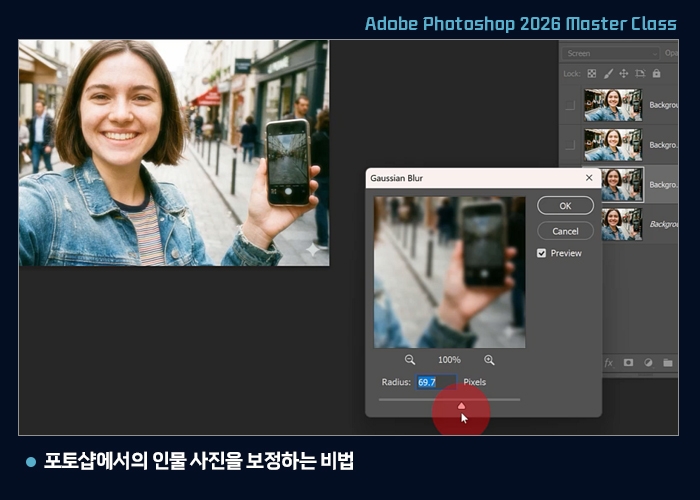Image resolution: width=700 pixels, height=500 pixels.
Task: Click the lock all padlock icon
Action: click(656, 73)
